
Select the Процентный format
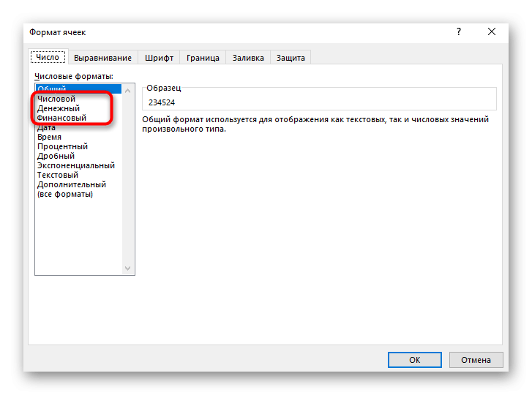click(x=78, y=146)
